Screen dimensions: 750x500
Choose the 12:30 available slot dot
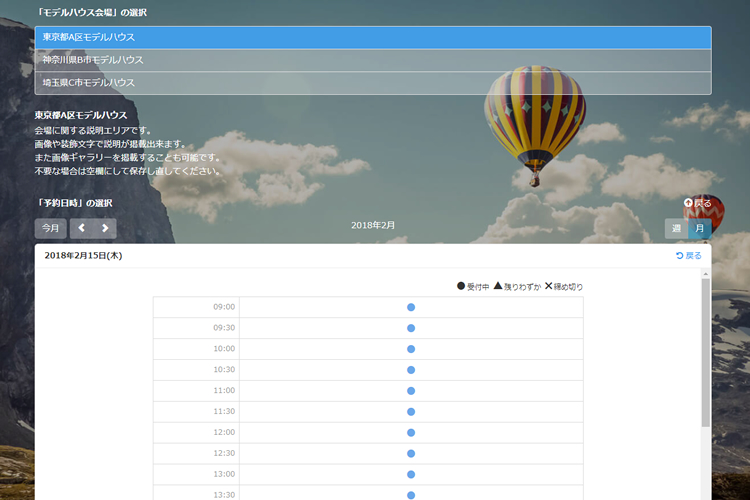tap(411, 453)
